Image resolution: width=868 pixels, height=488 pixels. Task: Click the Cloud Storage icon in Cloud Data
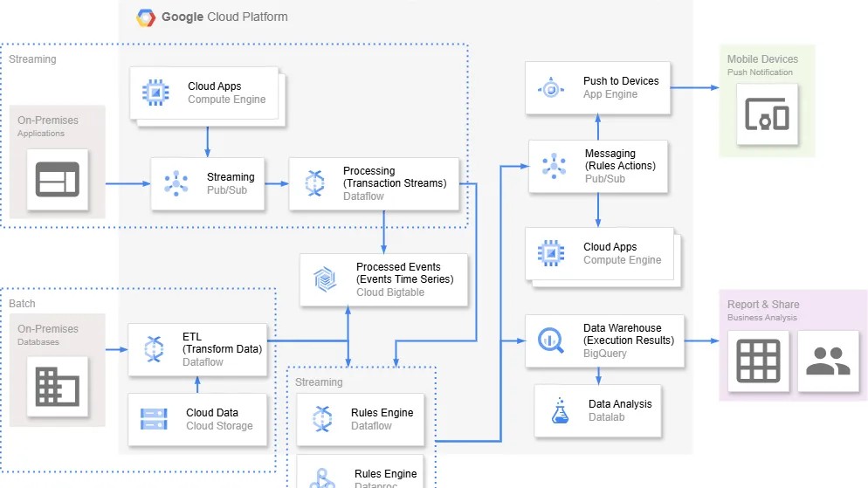click(154, 419)
